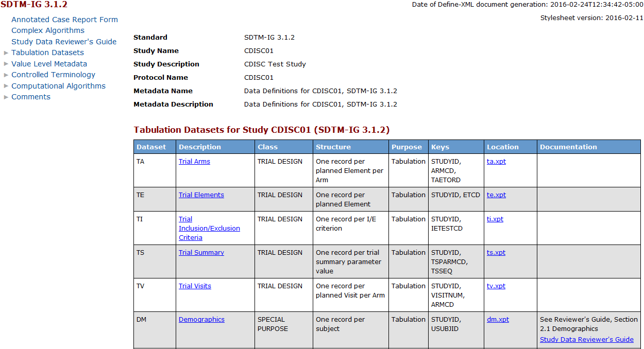Screen dimensions: 644x349
Task: Download the te.xpt file
Action: [x=496, y=195]
